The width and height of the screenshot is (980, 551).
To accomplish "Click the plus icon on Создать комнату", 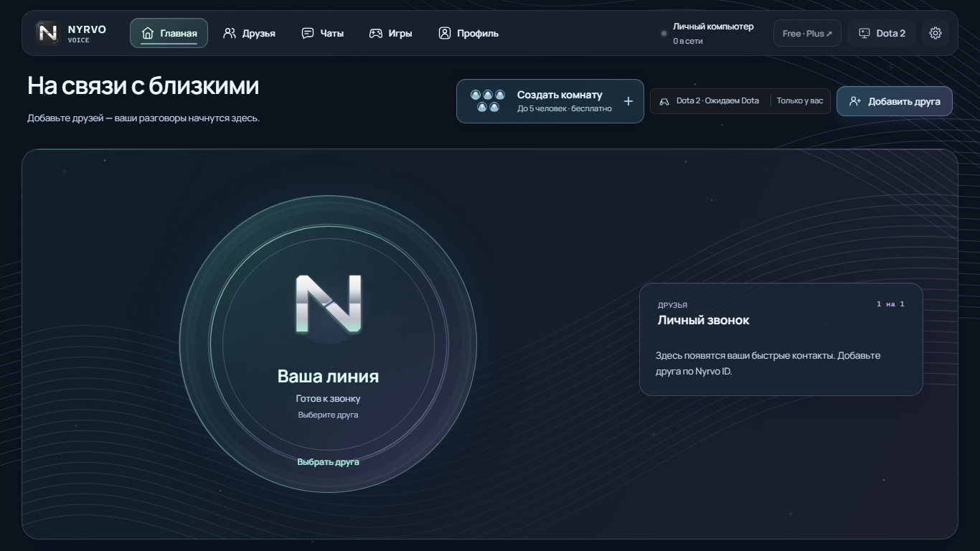I will point(628,101).
